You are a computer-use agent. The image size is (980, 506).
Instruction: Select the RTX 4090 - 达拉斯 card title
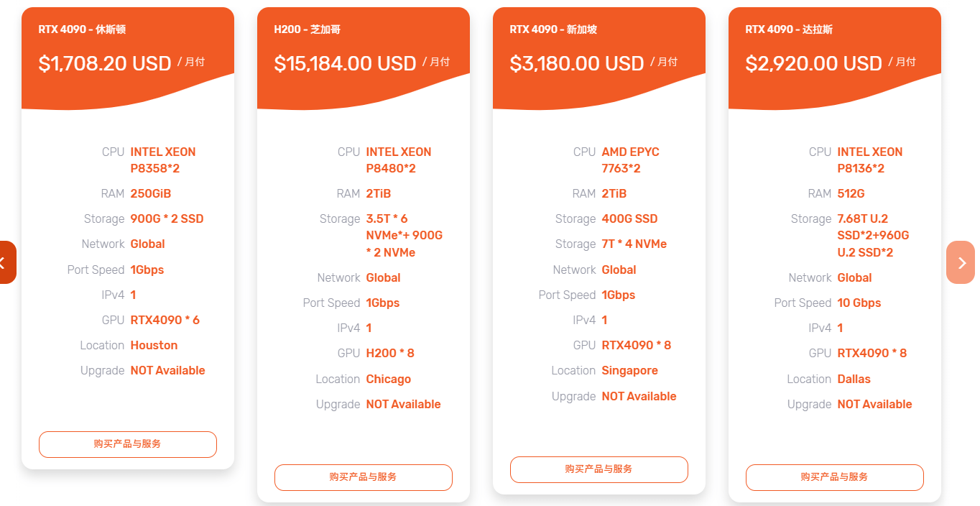(x=789, y=29)
